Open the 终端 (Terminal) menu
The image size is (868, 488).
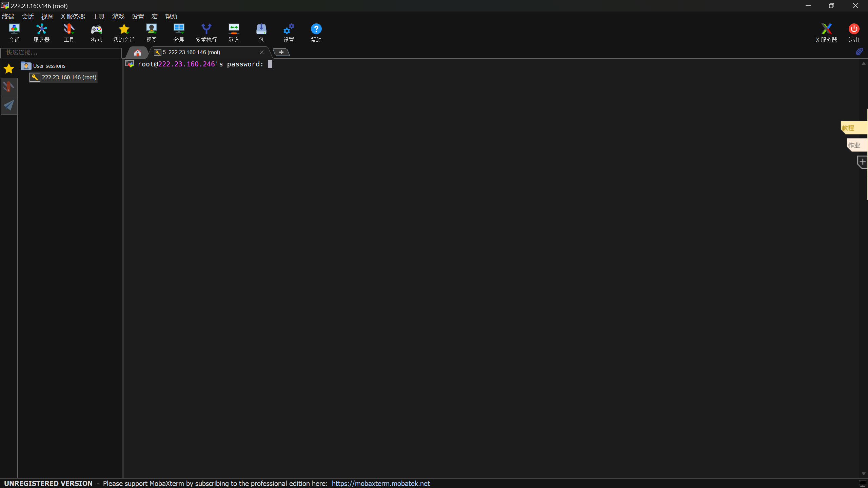tap(8, 16)
